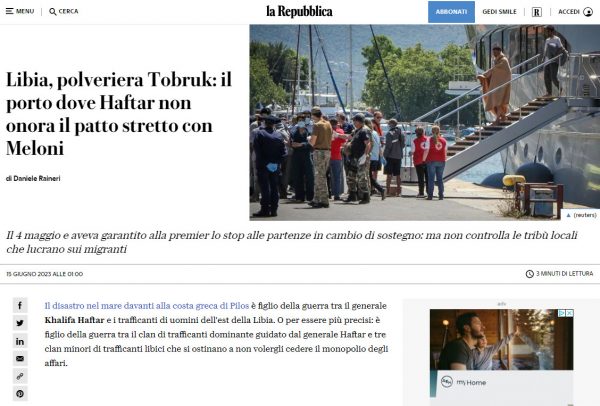Open the article's main photo
This screenshot has height=406, width=600.
click(x=424, y=122)
